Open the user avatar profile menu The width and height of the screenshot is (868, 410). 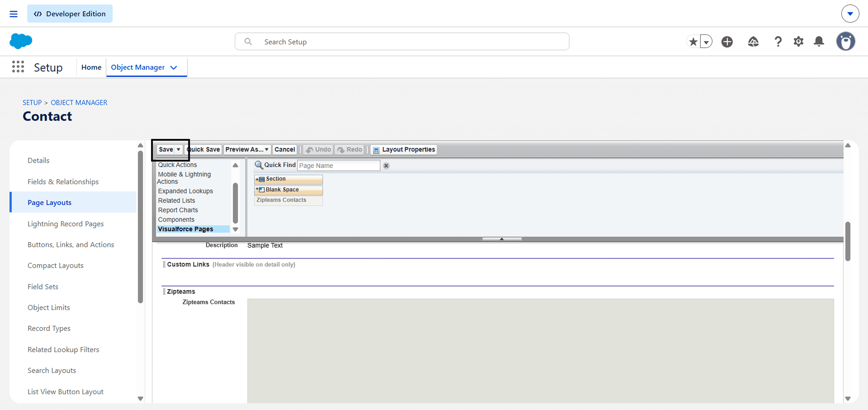pyautogui.click(x=845, y=41)
